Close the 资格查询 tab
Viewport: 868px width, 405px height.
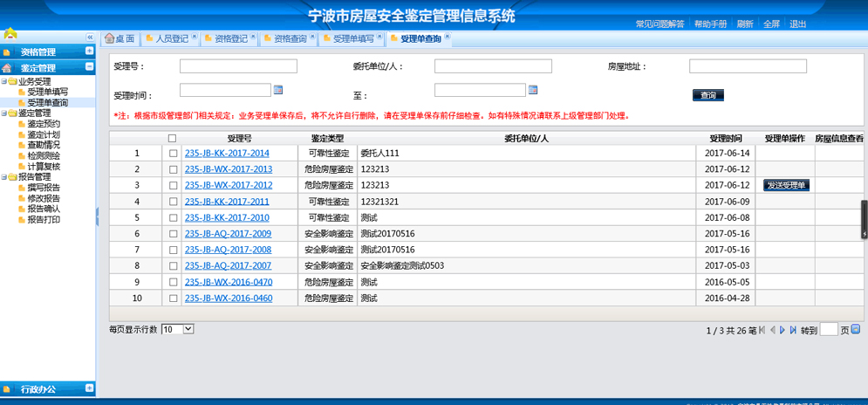(313, 37)
